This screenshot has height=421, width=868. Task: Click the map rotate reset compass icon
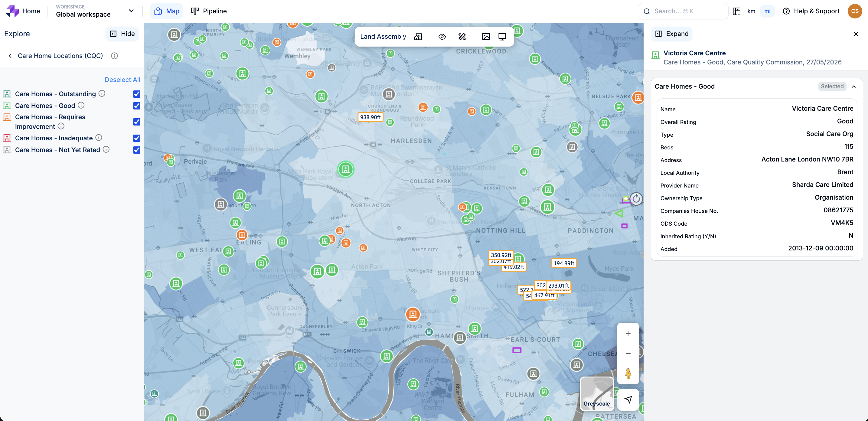pos(636,198)
